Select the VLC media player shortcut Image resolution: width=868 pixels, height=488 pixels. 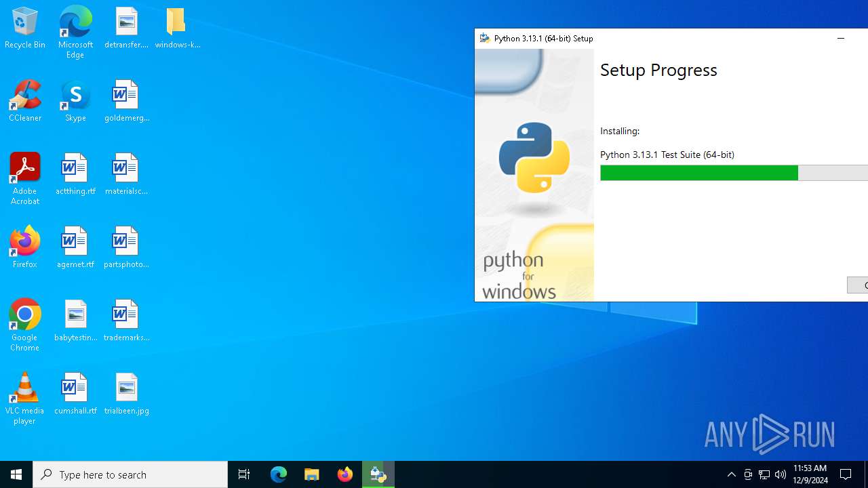tap(25, 399)
